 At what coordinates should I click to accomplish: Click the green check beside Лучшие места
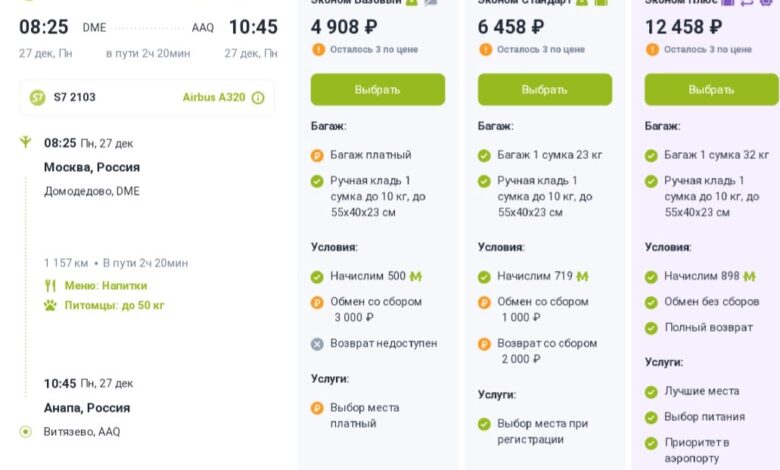[651, 391]
